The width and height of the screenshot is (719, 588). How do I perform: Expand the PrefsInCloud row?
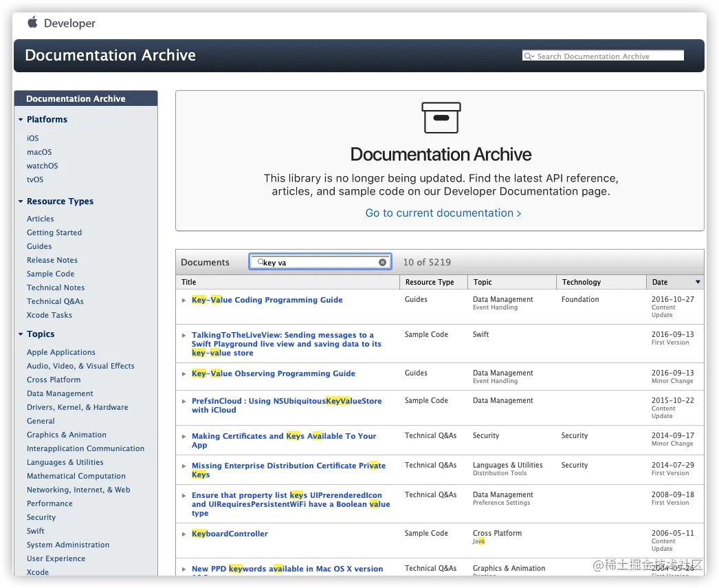[x=184, y=402]
